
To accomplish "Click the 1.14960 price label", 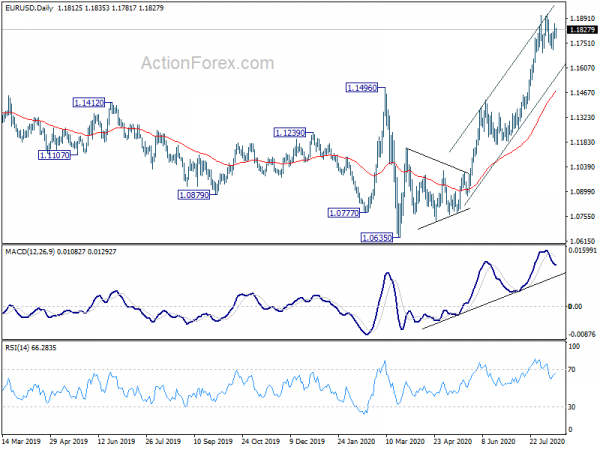I will (362, 88).
